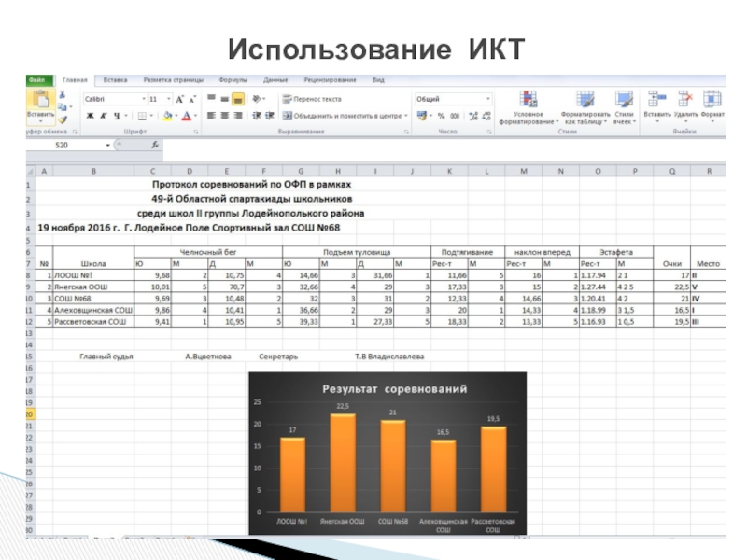This screenshot has height=560, width=747.
Task: Toggle italic К formatting
Action: tap(103, 116)
